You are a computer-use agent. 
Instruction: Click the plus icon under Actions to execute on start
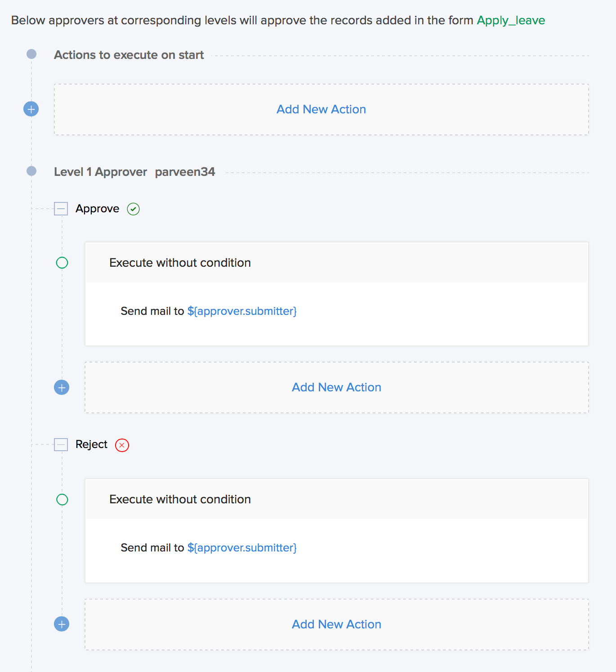point(31,109)
